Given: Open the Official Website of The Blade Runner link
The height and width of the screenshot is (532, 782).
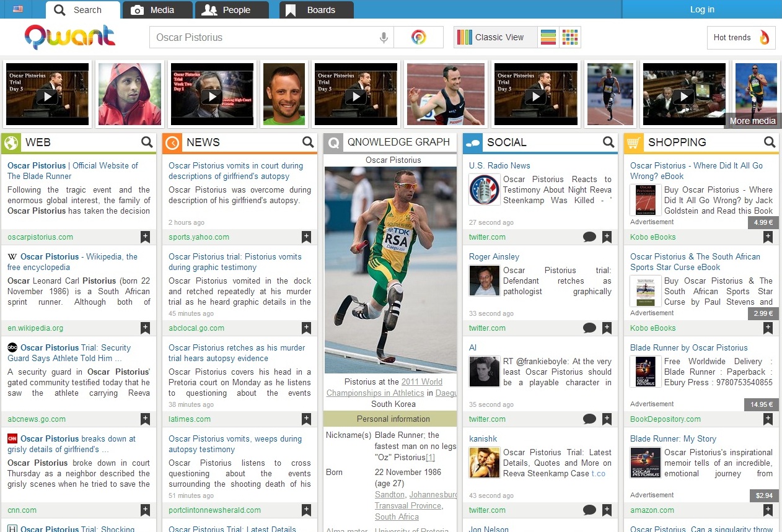Looking at the screenshot, I should 72,171.
